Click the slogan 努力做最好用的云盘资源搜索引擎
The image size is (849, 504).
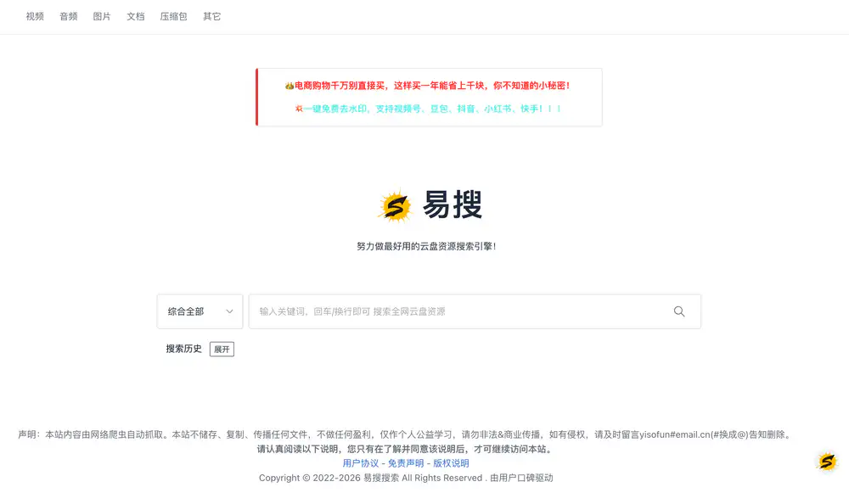pyautogui.click(x=427, y=246)
